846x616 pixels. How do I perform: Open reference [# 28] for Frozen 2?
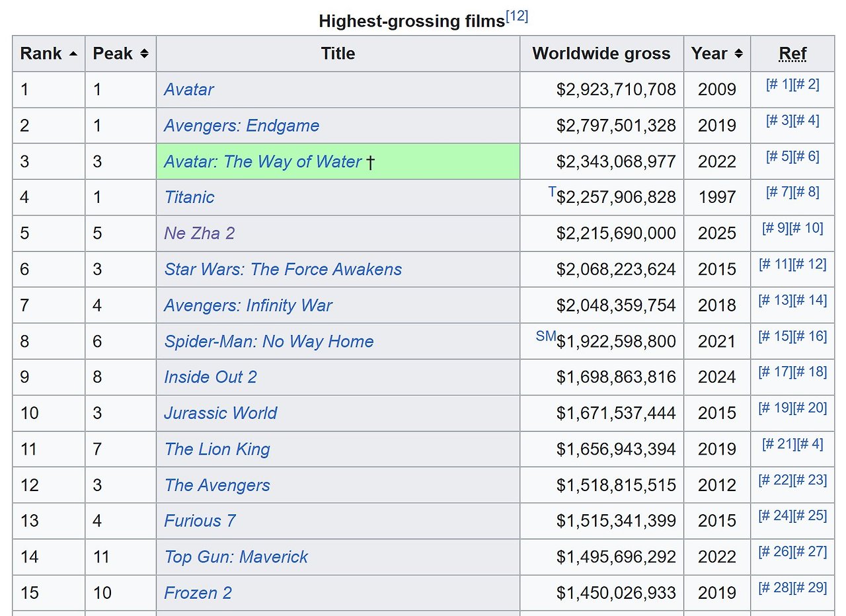tap(775, 588)
